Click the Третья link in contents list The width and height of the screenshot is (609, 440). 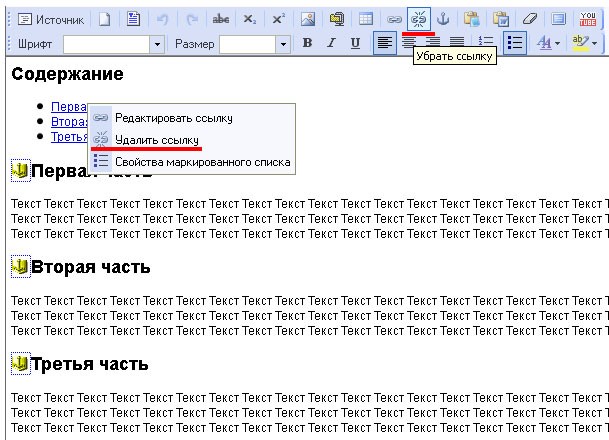69,137
